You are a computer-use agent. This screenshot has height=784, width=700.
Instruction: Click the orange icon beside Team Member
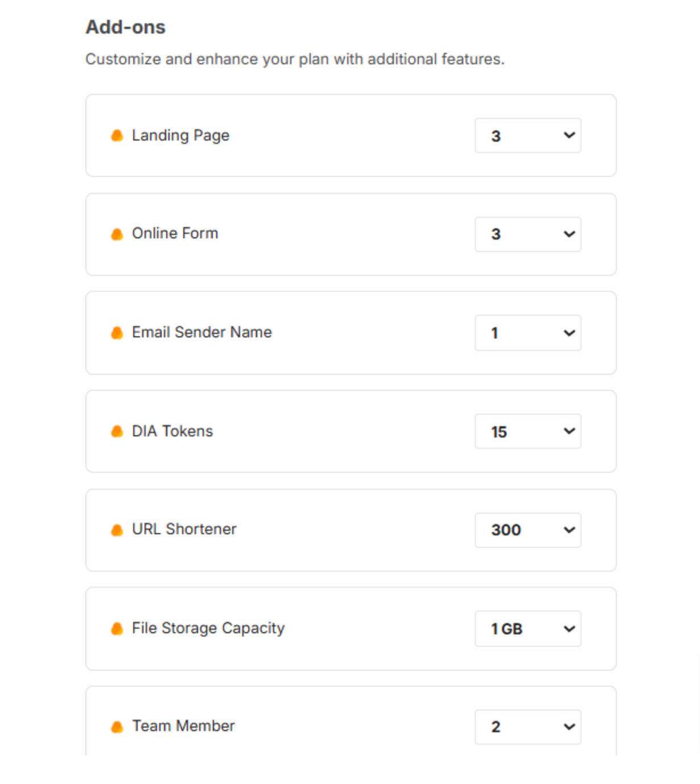[117, 727]
